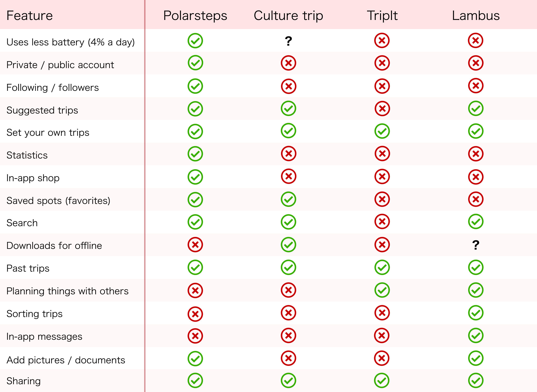Click Culture trip red cross for Statistics
The image size is (537, 392).
click(x=288, y=154)
